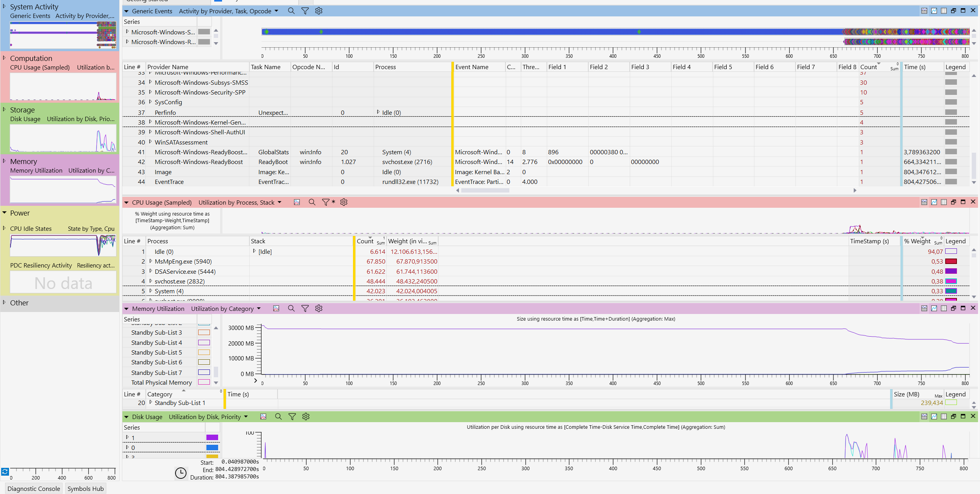This screenshot has height=494, width=980.
Task: Click the refresh icon in the bottom-left corner
Action: 5,472
